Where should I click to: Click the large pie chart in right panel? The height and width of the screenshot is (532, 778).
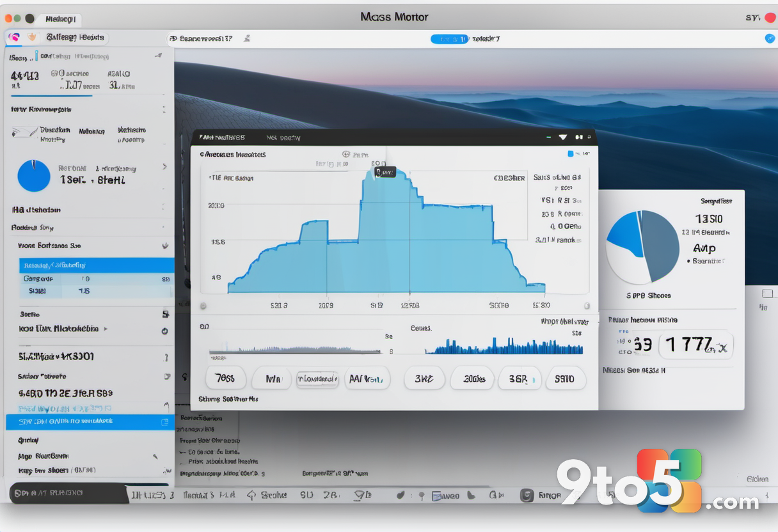[x=642, y=247]
